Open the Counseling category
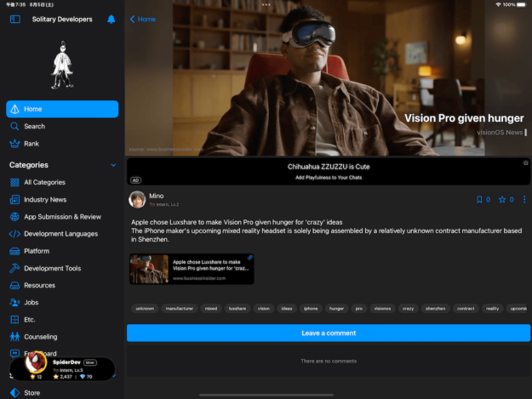Viewport: 532px width, 399px height. tap(41, 337)
